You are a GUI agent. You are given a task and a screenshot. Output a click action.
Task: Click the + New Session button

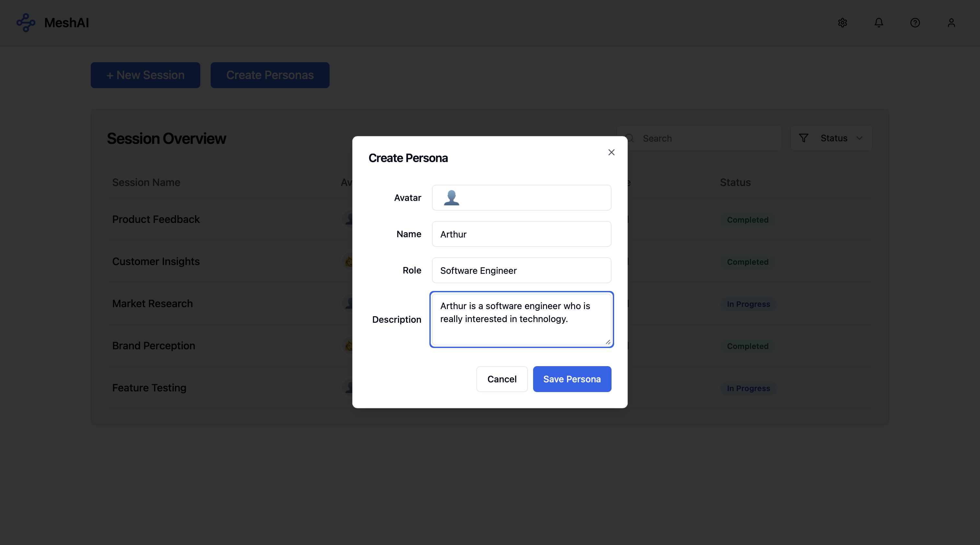click(145, 75)
